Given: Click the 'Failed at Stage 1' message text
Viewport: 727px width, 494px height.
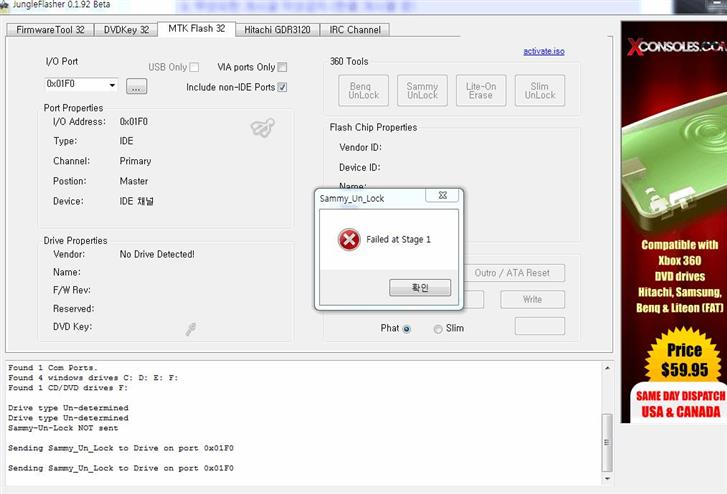Looking at the screenshot, I should (x=398, y=239).
